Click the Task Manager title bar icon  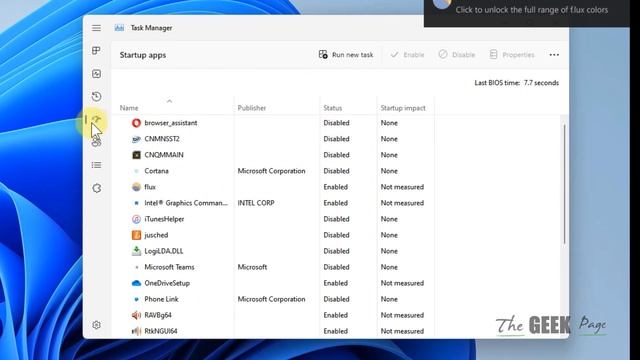(x=119, y=28)
